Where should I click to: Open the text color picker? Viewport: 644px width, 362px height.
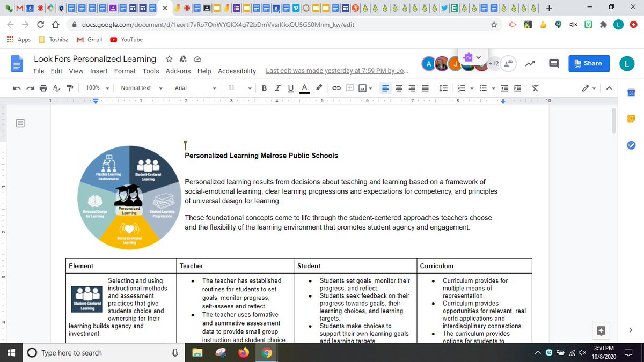[x=304, y=88]
